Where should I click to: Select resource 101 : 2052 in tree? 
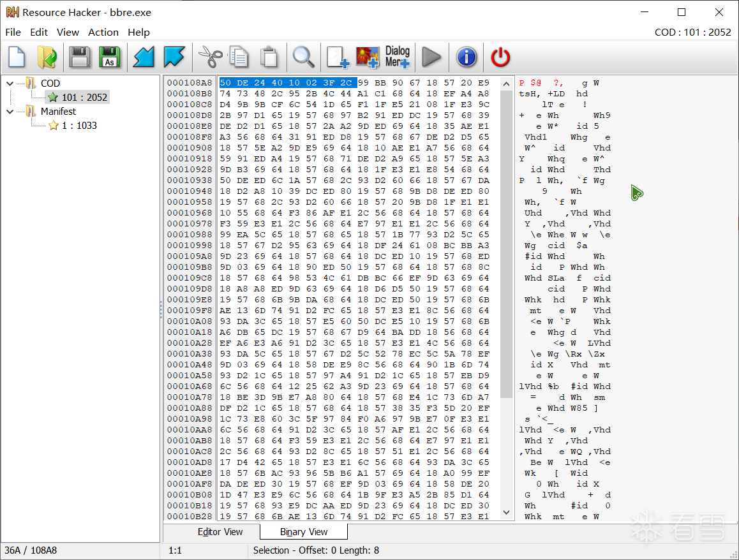tap(84, 98)
